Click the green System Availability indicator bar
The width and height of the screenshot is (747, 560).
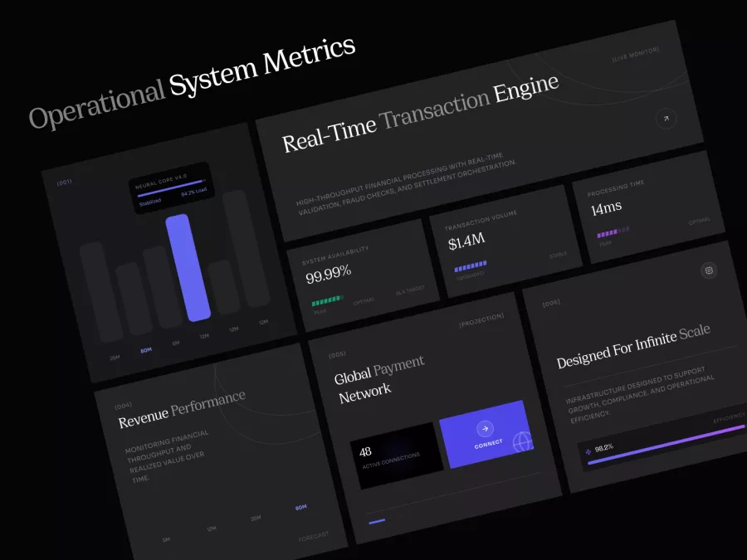point(327,301)
